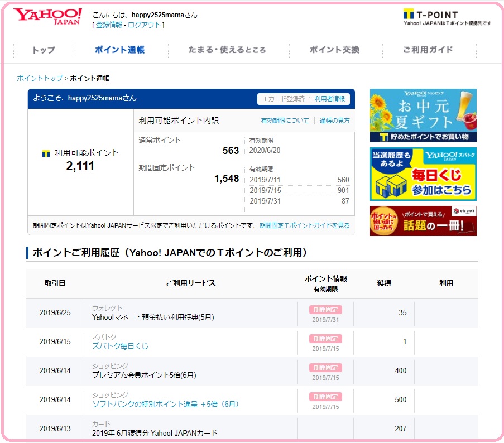
Task: Click the お中元 夏ギフト banner
Action: (423, 115)
